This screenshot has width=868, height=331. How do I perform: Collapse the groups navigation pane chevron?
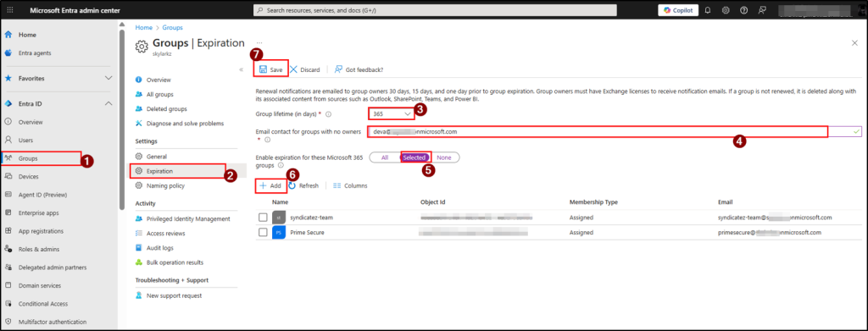(241, 69)
